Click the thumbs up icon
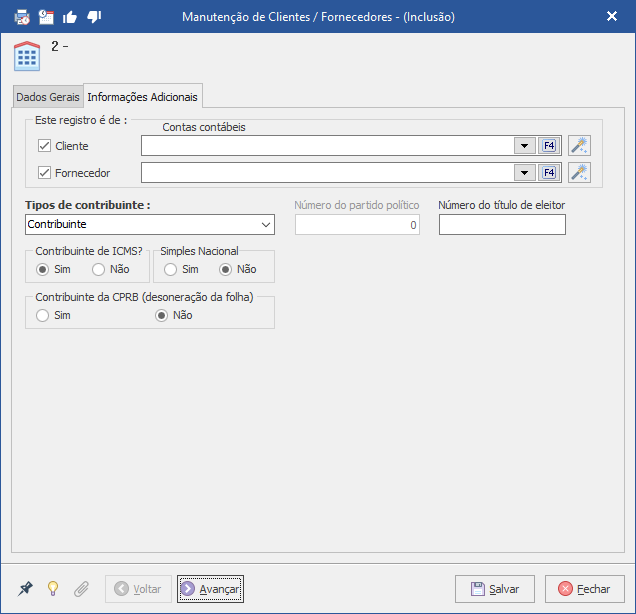Image resolution: width=636 pixels, height=614 pixels. [x=69, y=16]
